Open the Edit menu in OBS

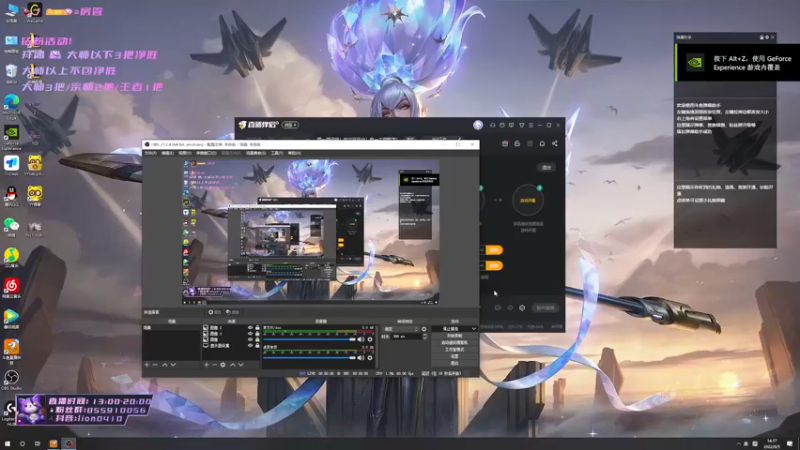[167, 153]
